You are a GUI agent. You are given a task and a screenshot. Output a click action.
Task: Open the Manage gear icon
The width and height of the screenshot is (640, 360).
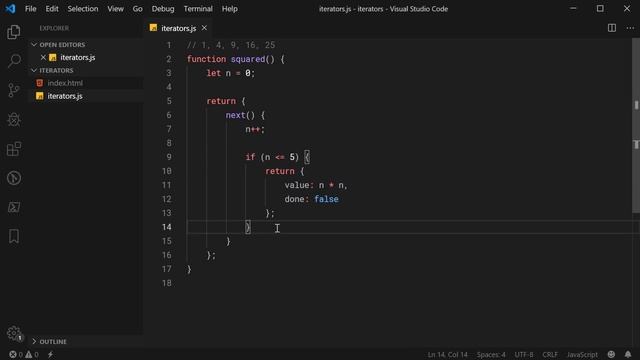[14, 333]
